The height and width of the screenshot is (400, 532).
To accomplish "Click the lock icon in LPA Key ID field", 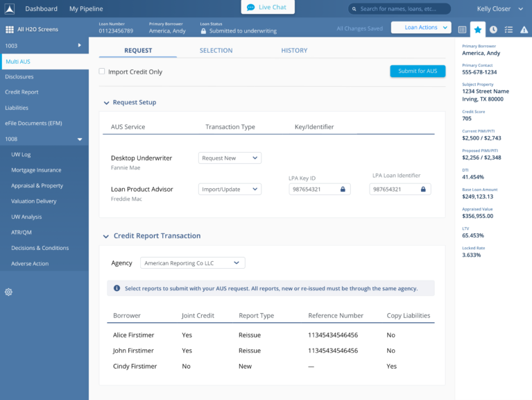I will (343, 189).
